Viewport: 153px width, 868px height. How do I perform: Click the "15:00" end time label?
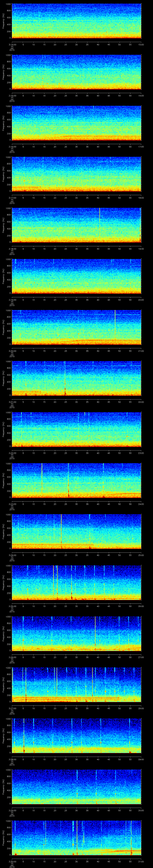(141, 44)
